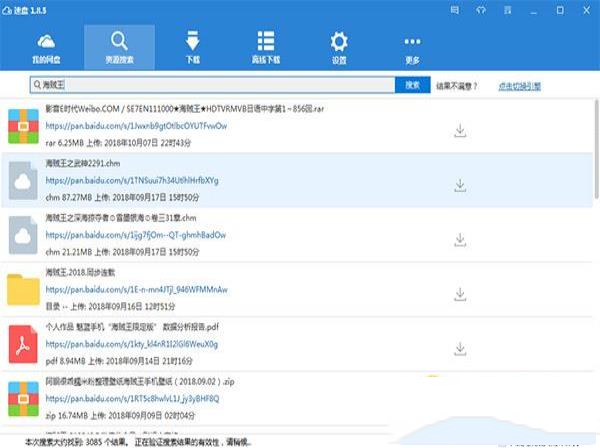Download the 数据分析报告 pdf file
Image resolution: width=600 pixels, height=448 pixels.
tap(460, 348)
